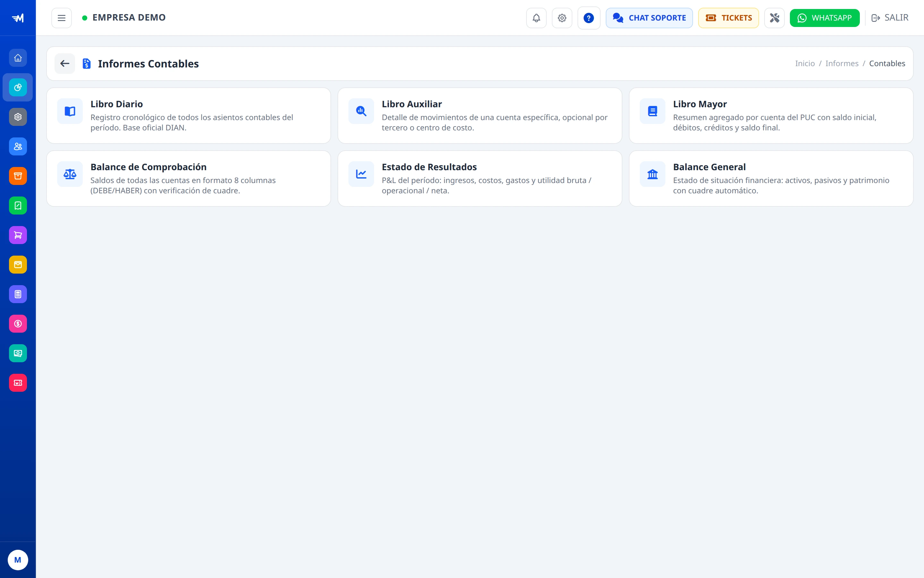
Task: Click the blue help question mark icon
Action: coord(589,18)
